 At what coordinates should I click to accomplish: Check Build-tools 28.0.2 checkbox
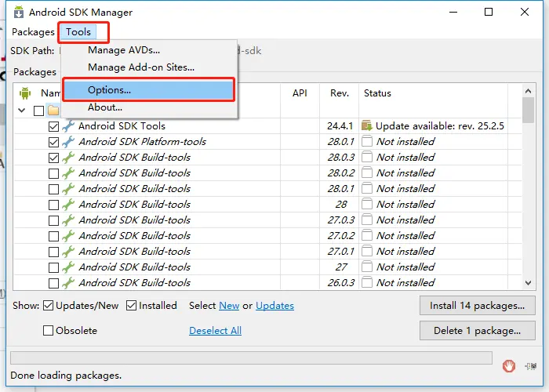[53, 173]
